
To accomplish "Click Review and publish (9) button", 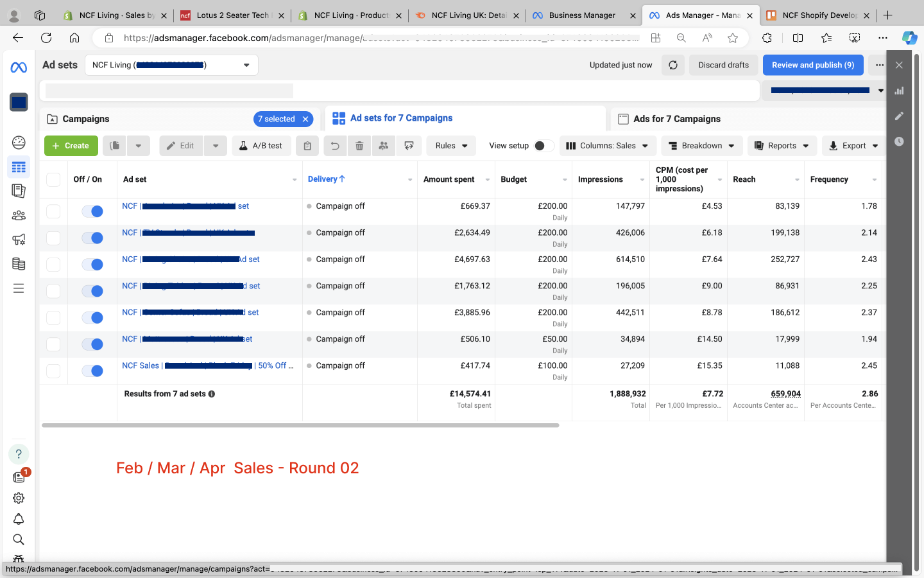I will 813,65.
